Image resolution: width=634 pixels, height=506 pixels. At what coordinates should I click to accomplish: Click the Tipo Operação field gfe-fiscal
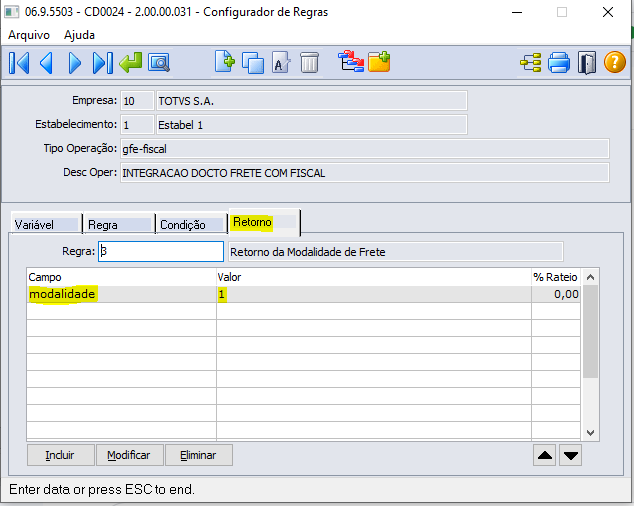click(365, 149)
